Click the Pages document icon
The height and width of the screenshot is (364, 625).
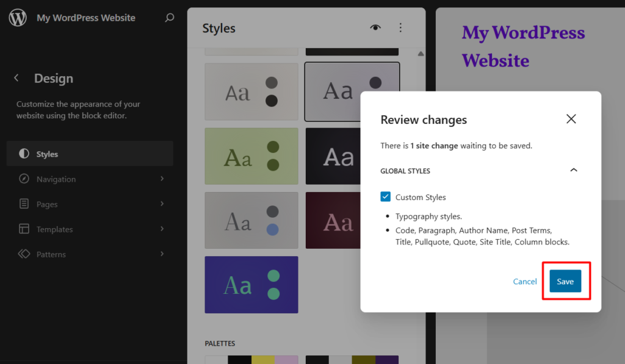coord(24,204)
